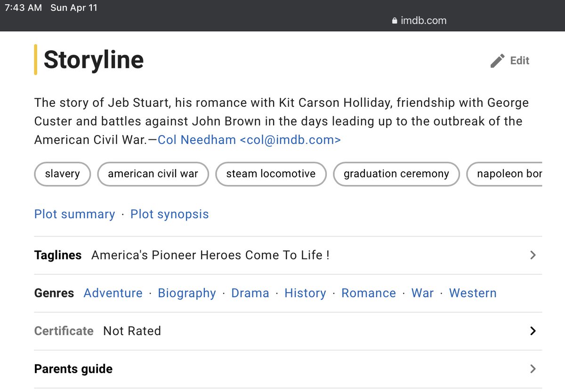Open the Romance genre link

click(x=369, y=293)
